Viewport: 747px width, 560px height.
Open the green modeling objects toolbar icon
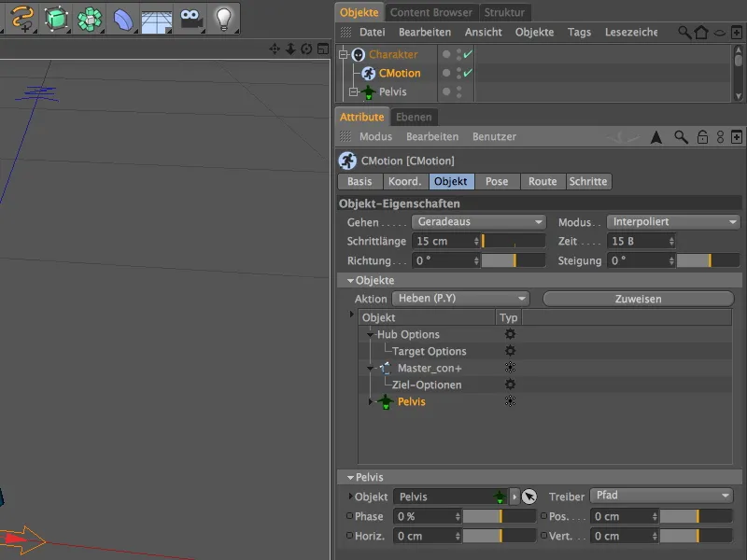click(90, 17)
